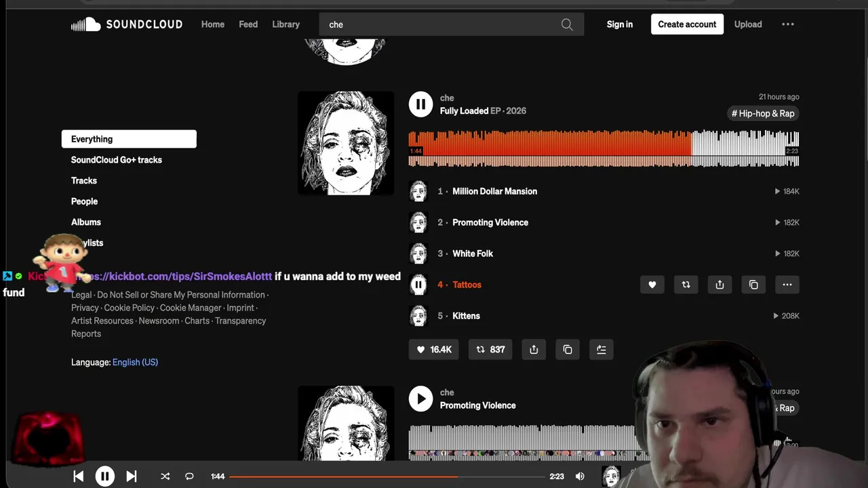
Task: Pause the Fully Loaded EP
Action: click(x=420, y=104)
